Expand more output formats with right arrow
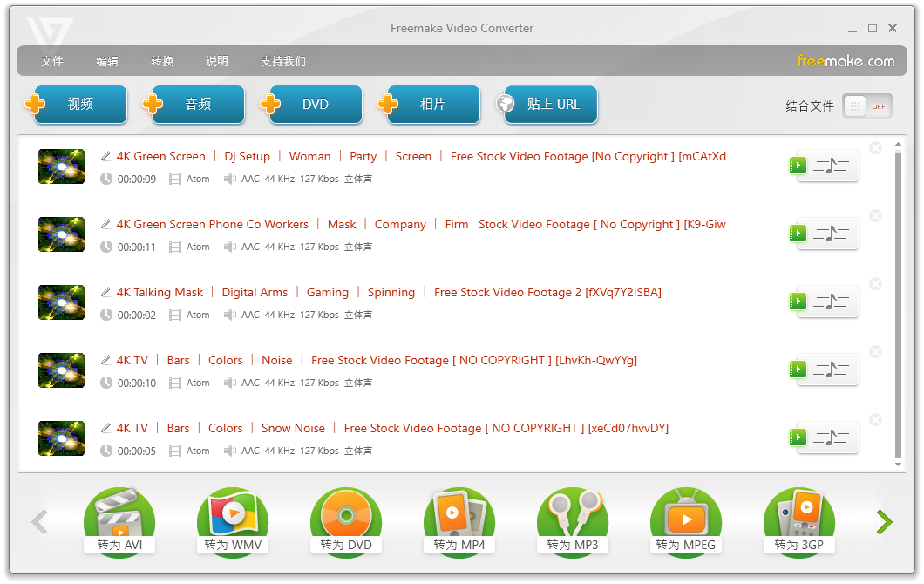This screenshot has height=584, width=924. (x=884, y=521)
